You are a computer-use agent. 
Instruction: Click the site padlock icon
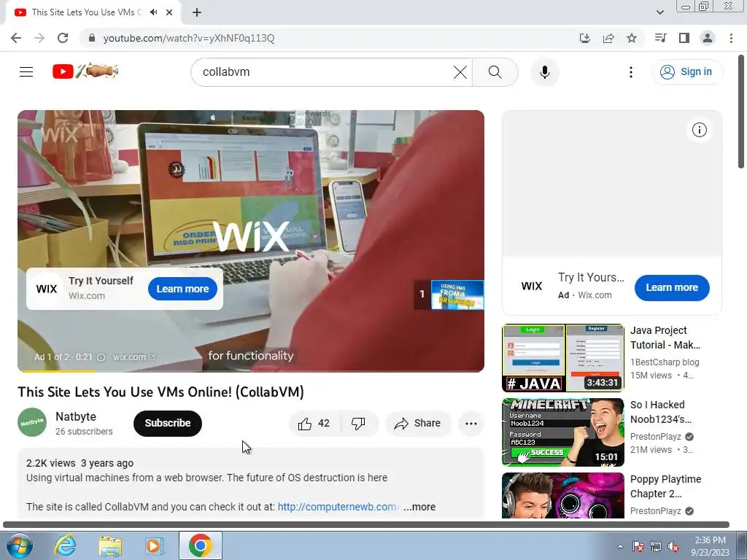click(x=92, y=38)
